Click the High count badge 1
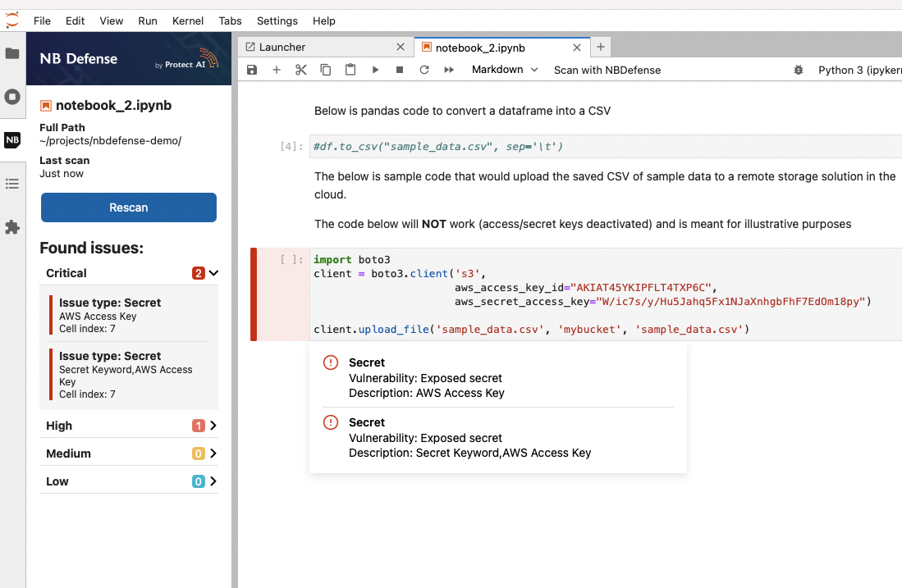The height and width of the screenshot is (588, 902). (198, 426)
